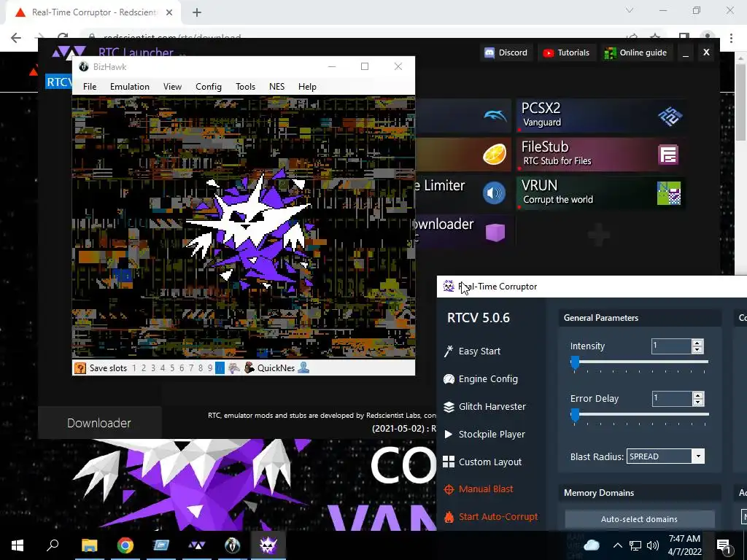The width and height of the screenshot is (747, 560).
Task: Open a new Chrome tab
Action: pos(197,12)
